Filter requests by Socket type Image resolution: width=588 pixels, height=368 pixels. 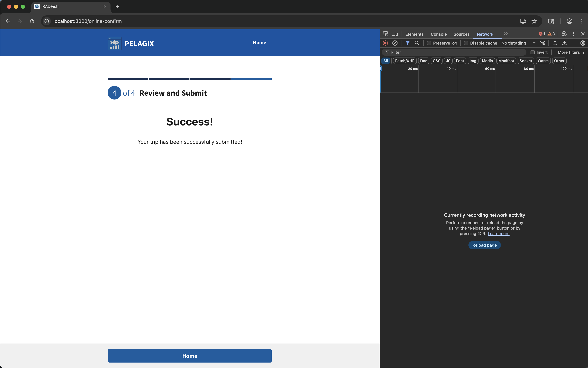pyautogui.click(x=526, y=61)
